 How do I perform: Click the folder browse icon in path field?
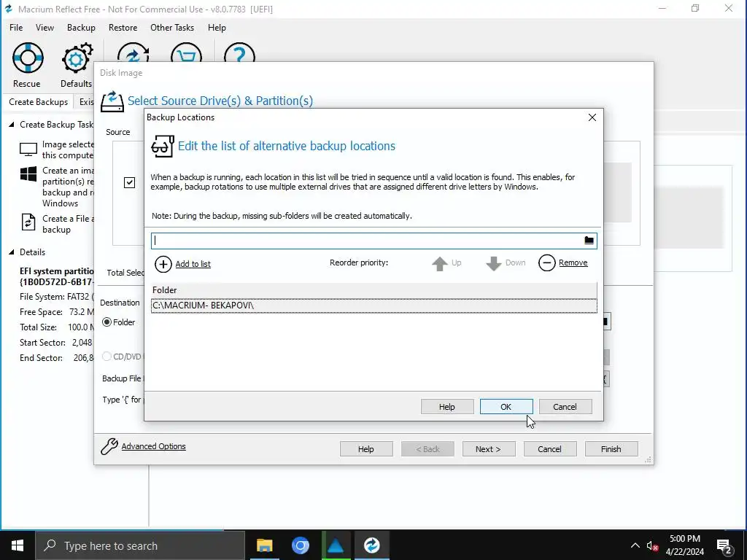[x=589, y=241]
